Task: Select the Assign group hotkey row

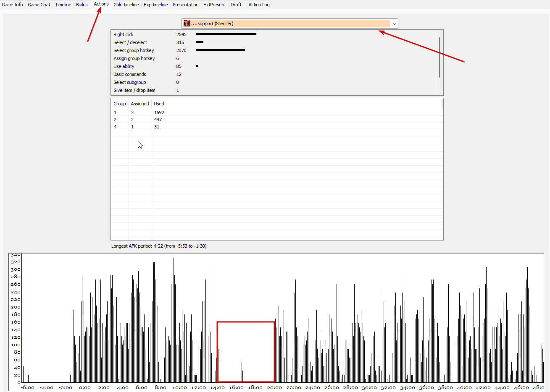Action: (274, 58)
